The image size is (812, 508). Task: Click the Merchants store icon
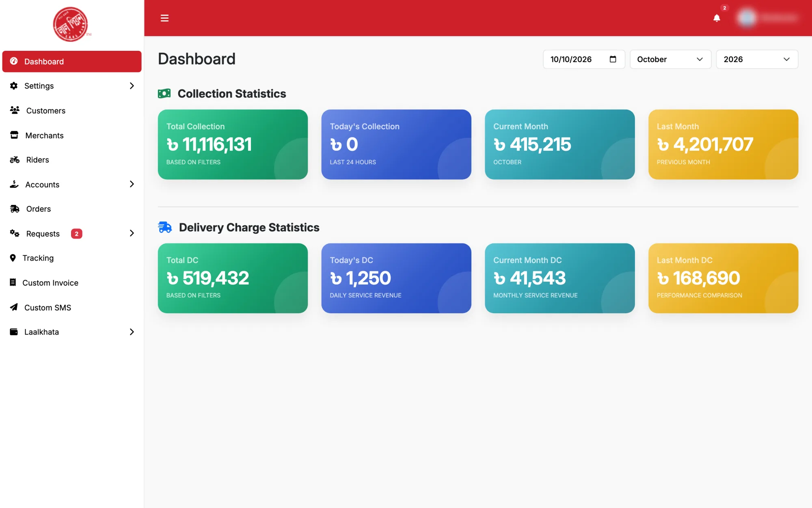point(14,135)
